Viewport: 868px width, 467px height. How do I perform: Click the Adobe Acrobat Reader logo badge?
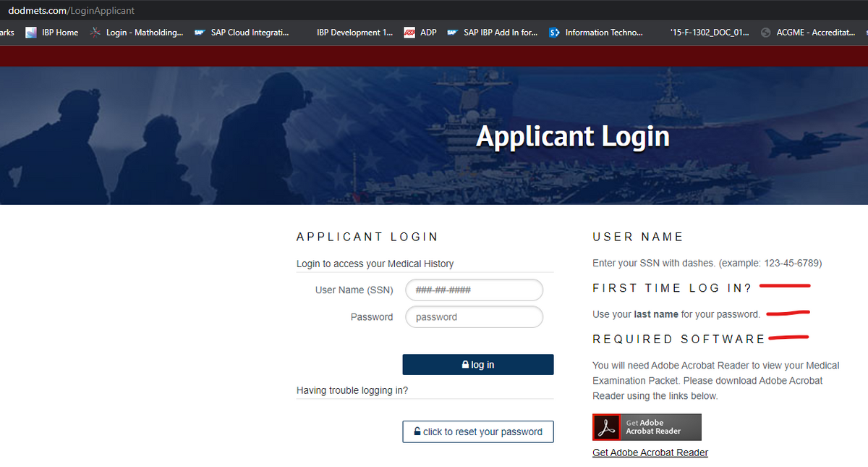(647, 427)
